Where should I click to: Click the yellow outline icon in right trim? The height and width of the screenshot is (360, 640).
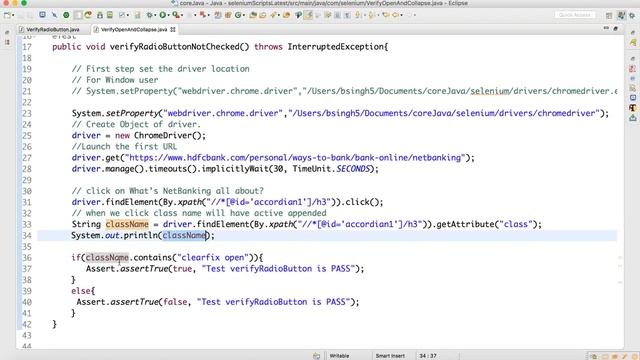click(x=633, y=42)
